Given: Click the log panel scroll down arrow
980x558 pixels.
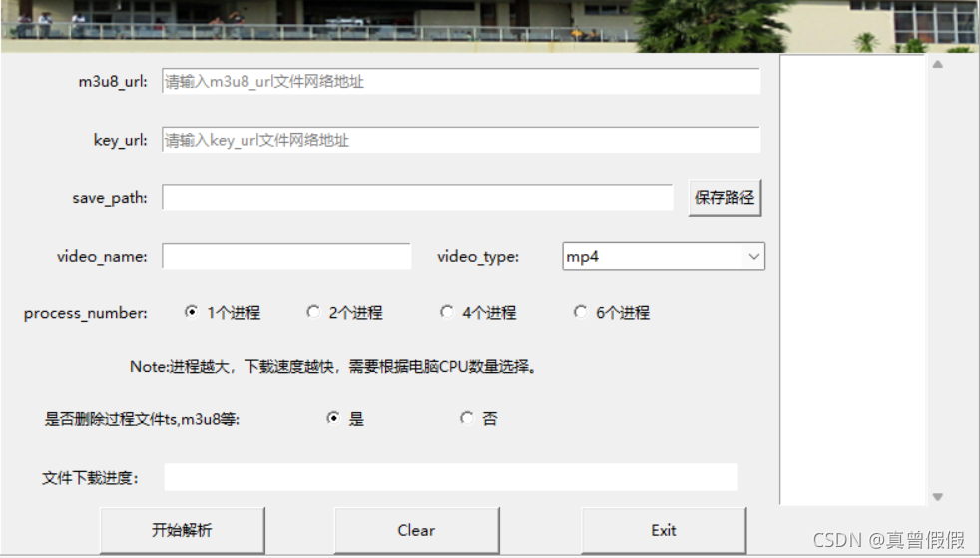Looking at the screenshot, I should coord(937,497).
